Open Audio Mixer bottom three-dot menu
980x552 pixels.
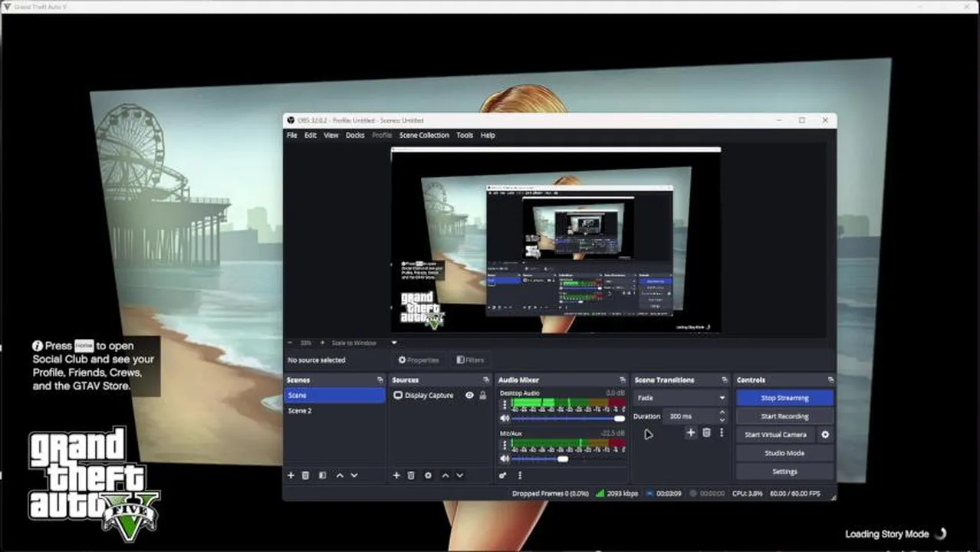(520, 475)
